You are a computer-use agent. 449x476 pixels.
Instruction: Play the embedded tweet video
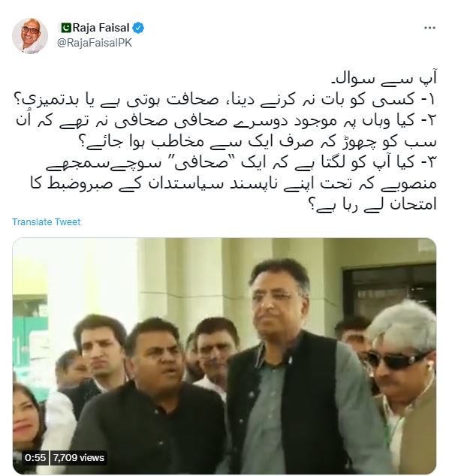coord(225,356)
